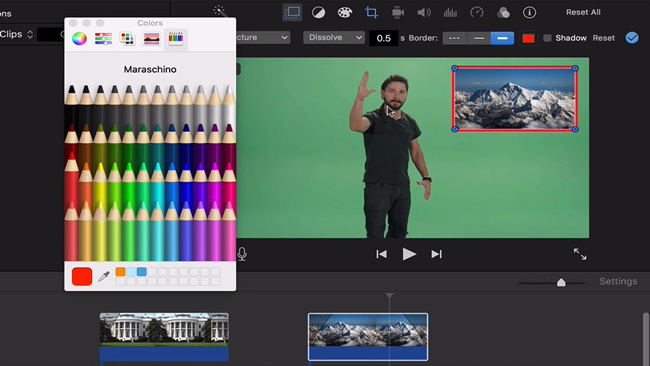Open the speed speedometer icon
The height and width of the screenshot is (366, 650).
click(x=477, y=12)
